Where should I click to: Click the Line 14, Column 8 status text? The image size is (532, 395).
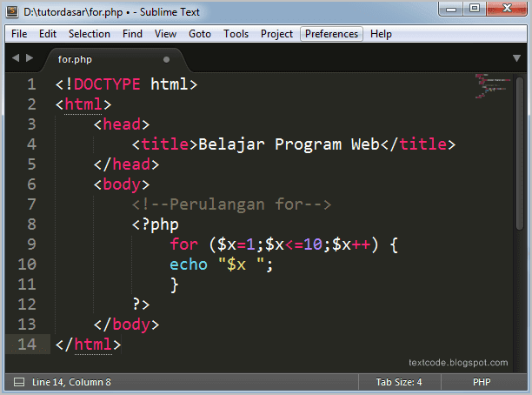pyautogui.click(x=71, y=382)
